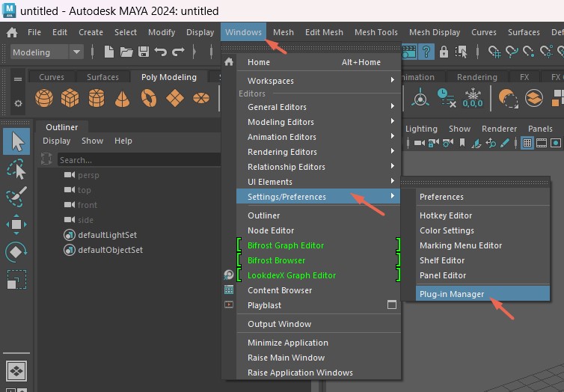The height and width of the screenshot is (392, 564).
Task: Select Plug-in Manager from the submenu
Action: (482, 294)
